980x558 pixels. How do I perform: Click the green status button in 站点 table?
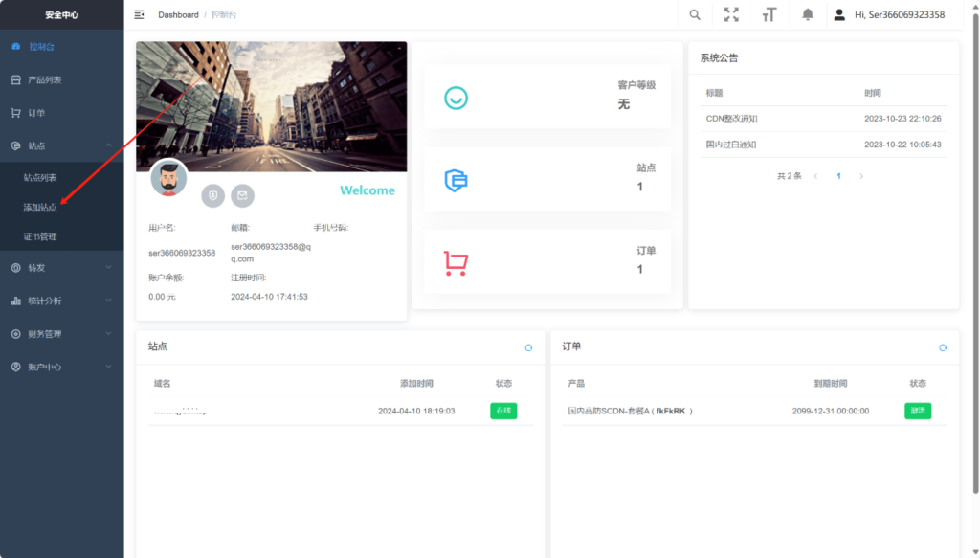[502, 411]
